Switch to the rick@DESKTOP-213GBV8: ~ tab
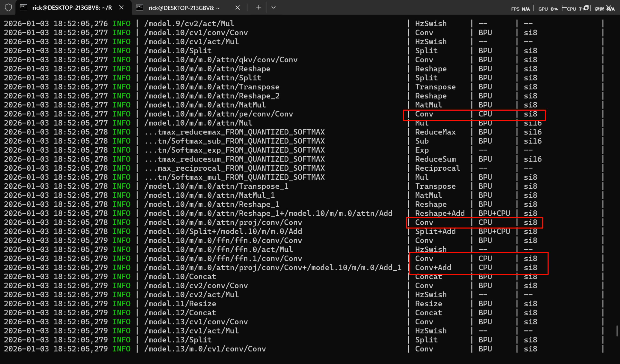 pos(184,8)
